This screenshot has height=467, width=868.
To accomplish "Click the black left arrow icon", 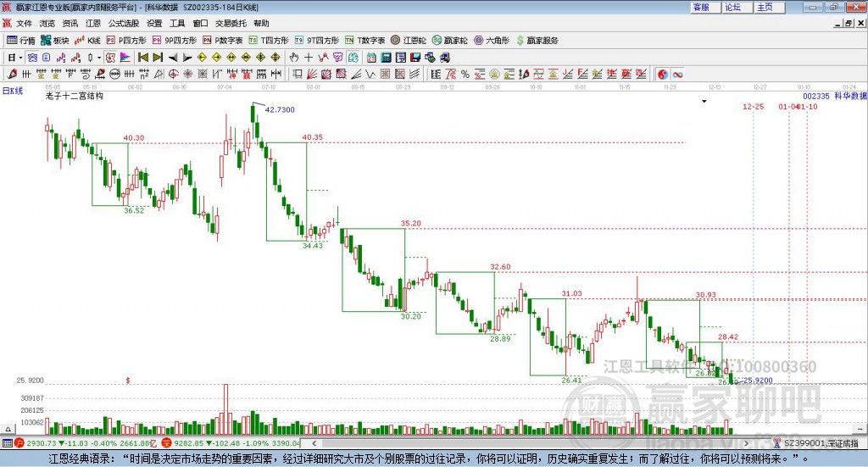I will coord(173,58).
